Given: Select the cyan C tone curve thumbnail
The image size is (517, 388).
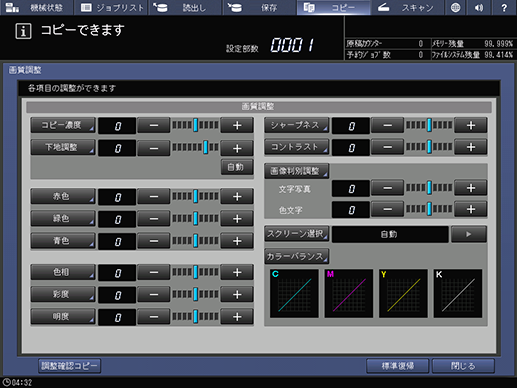Looking at the screenshot, I should (294, 293).
